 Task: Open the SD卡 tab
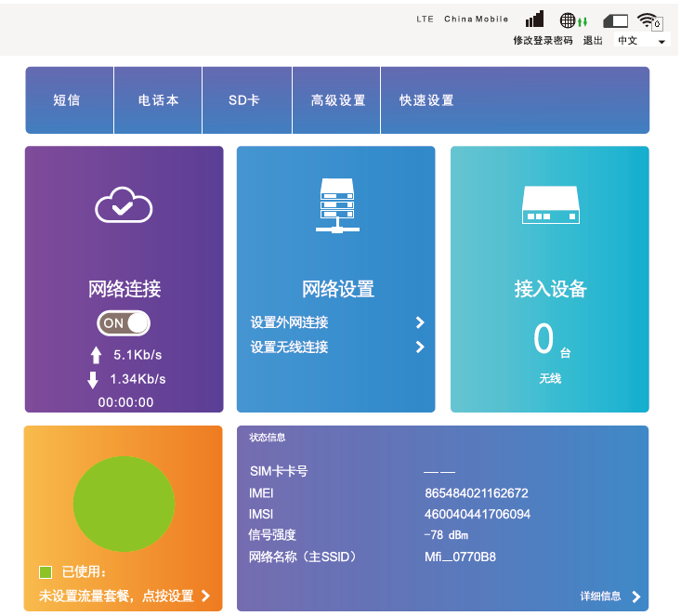coord(247,100)
